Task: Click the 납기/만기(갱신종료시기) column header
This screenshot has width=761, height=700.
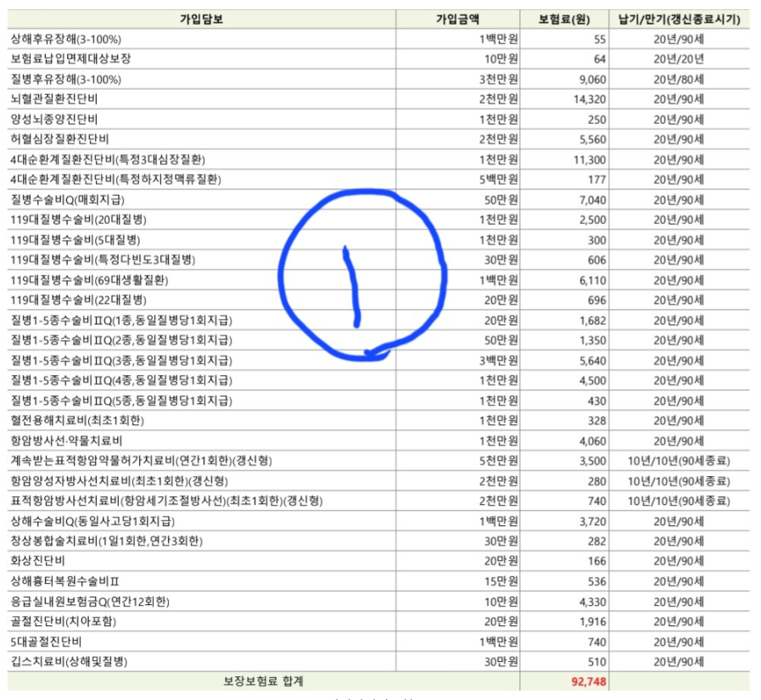Action: click(679, 20)
